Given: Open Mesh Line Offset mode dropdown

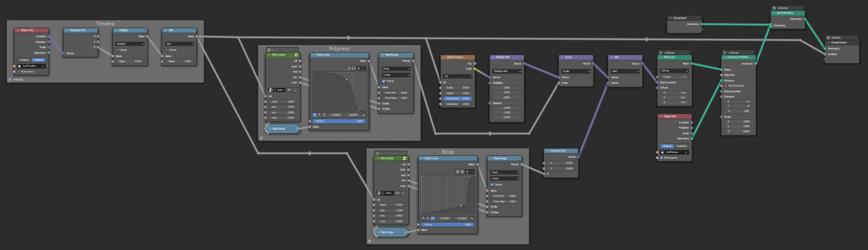Looking at the screenshot, I should pyautogui.click(x=674, y=71).
